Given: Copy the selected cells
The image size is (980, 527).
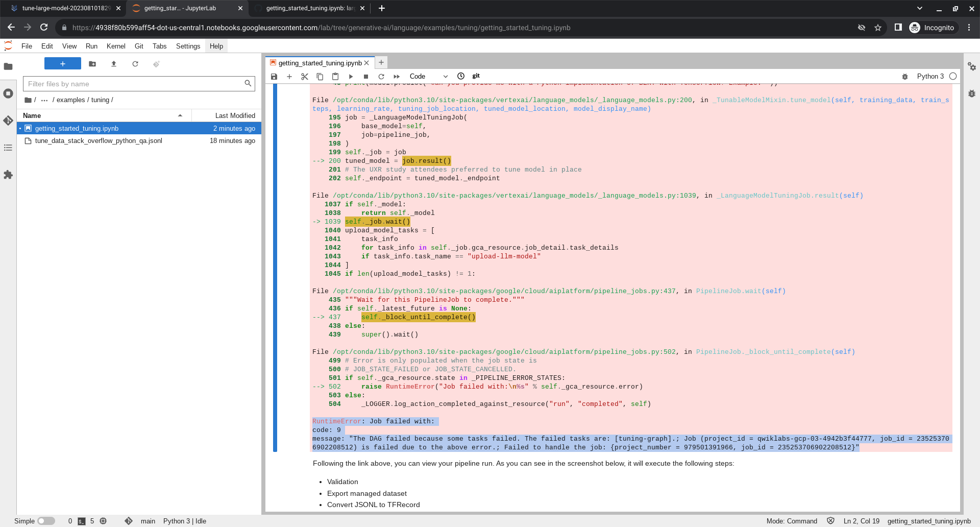Looking at the screenshot, I should (x=320, y=76).
